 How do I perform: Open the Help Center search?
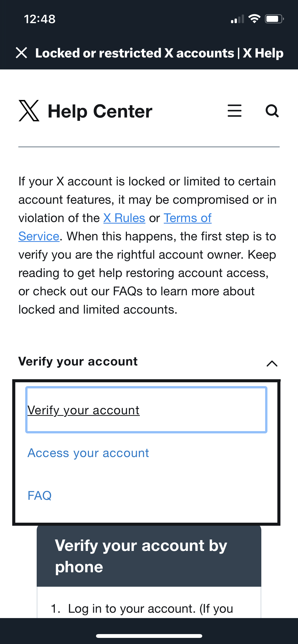272,111
